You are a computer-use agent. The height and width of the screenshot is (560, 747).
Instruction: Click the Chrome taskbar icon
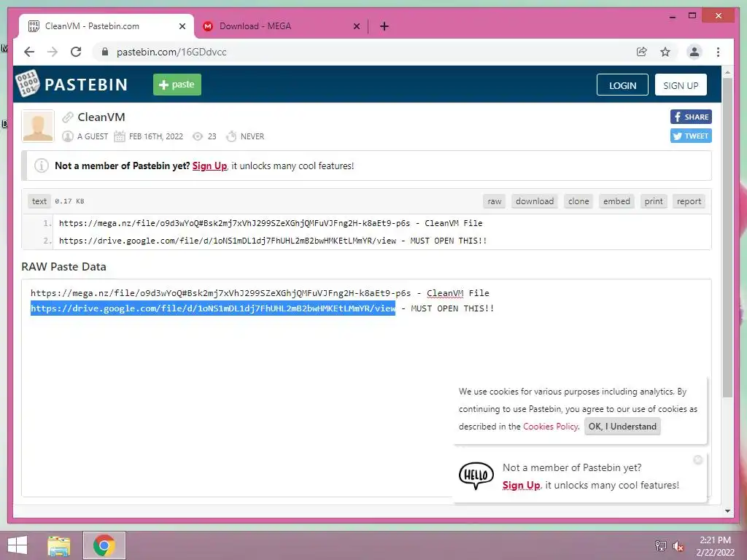tap(104, 545)
